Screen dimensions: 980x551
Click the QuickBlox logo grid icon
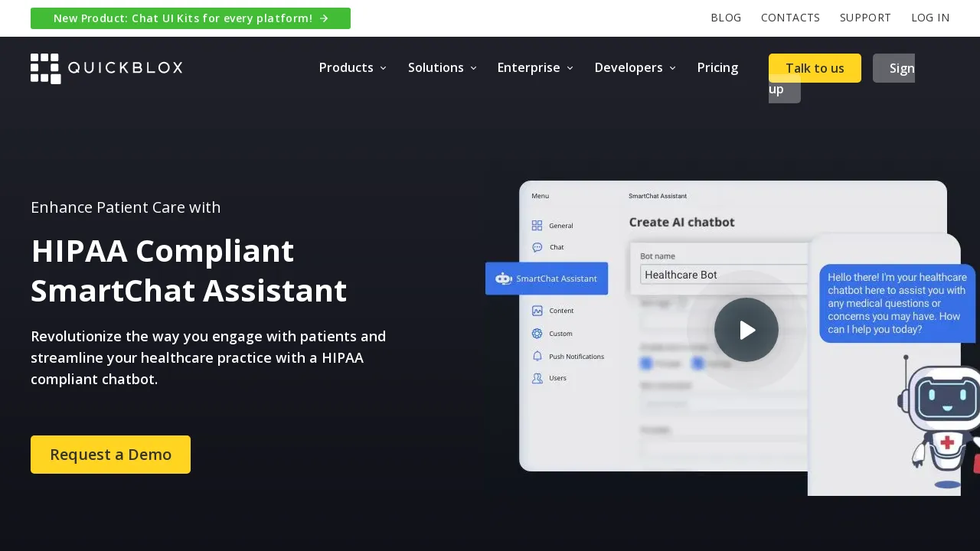(45, 69)
